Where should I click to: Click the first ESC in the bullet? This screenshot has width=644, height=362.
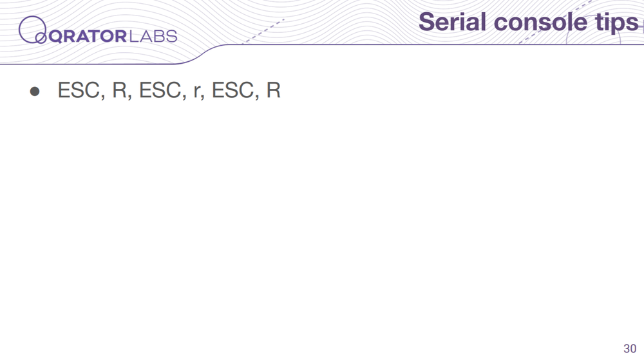tap(79, 90)
